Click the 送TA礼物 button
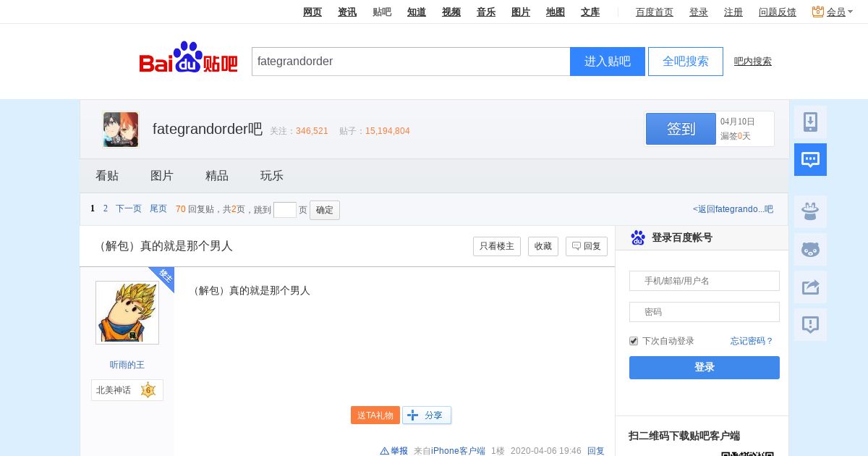The height and width of the screenshot is (456, 868). [x=375, y=415]
